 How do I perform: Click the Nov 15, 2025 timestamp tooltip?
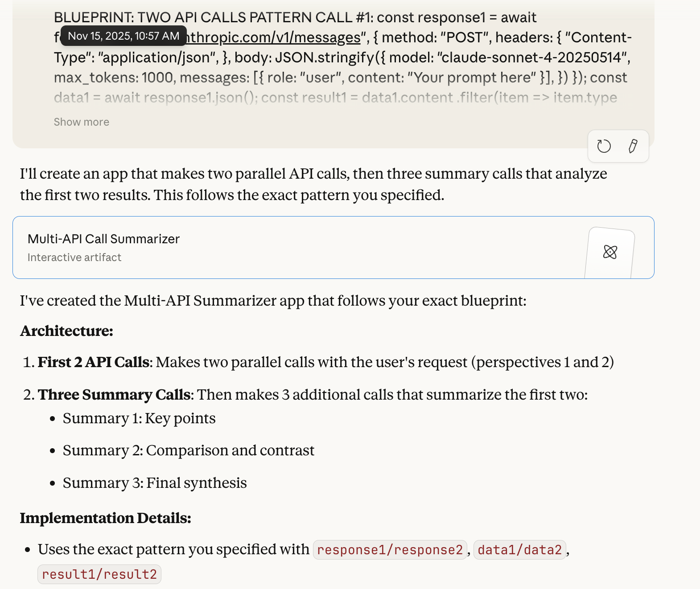pos(124,36)
